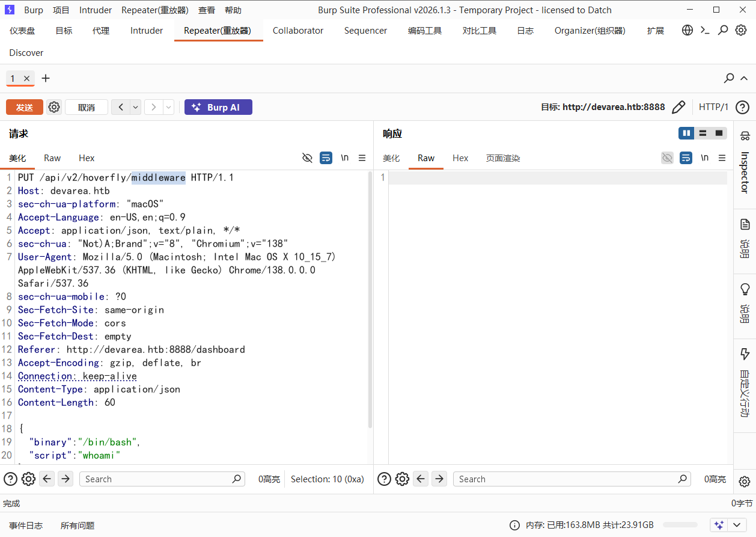
Task: Select the response 页面渲染 render tab
Action: tap(503, 158)
